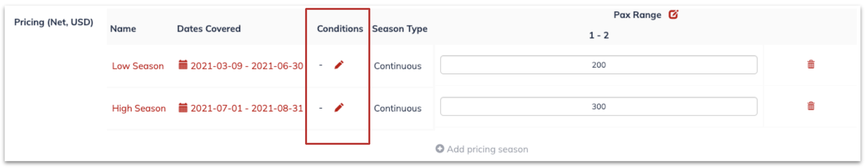Edit conditions for High Season with pencil icon
Viewport: 868px width, 168px height.
pyautogui.click(x=339, y=108)
